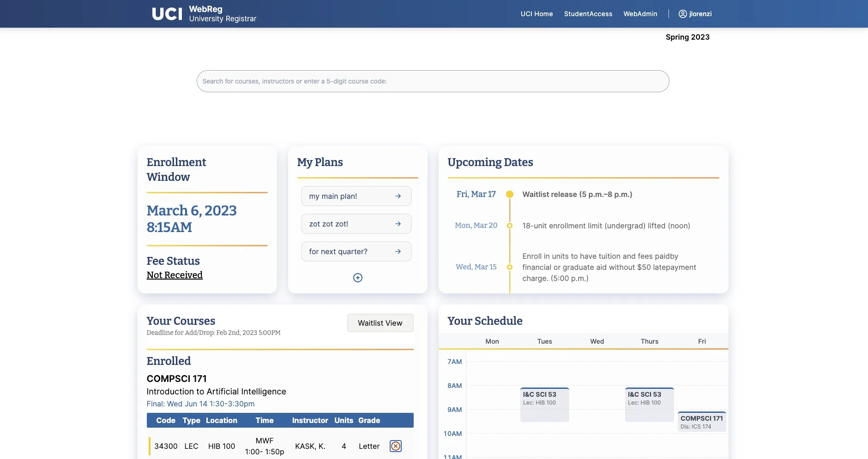Select Tuesday I&C SCI 53 lecture block
This screenshot has height=459, width=868.
tap(544, 405)
